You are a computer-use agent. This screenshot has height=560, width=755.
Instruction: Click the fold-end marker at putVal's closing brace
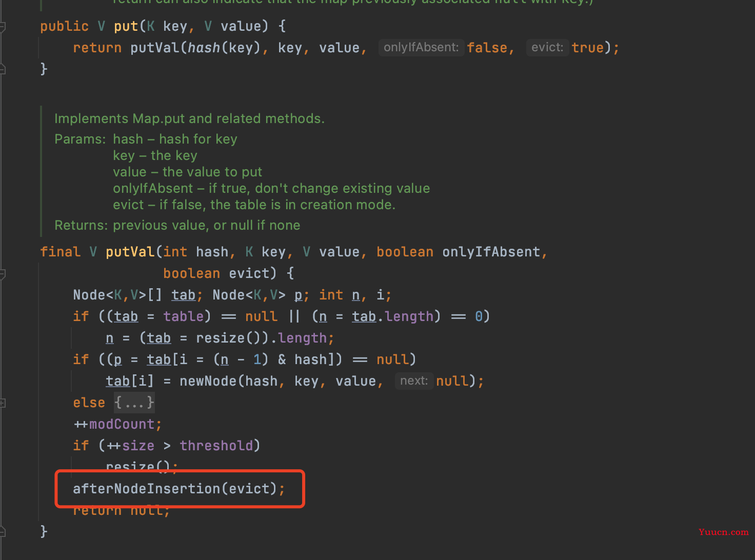coord(2,531)
